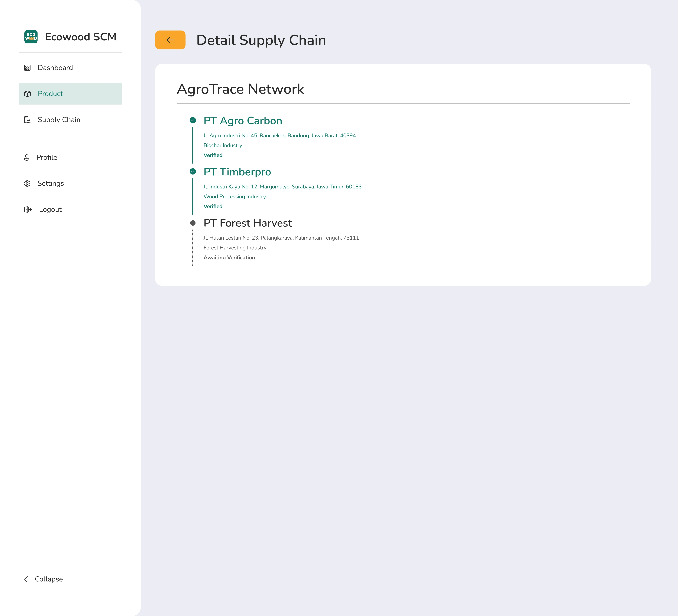Image resolution: width=678 pixels, height=616 pixels.
Task: Click the Detail Supply Chain heading
Action: click(261, 40)
